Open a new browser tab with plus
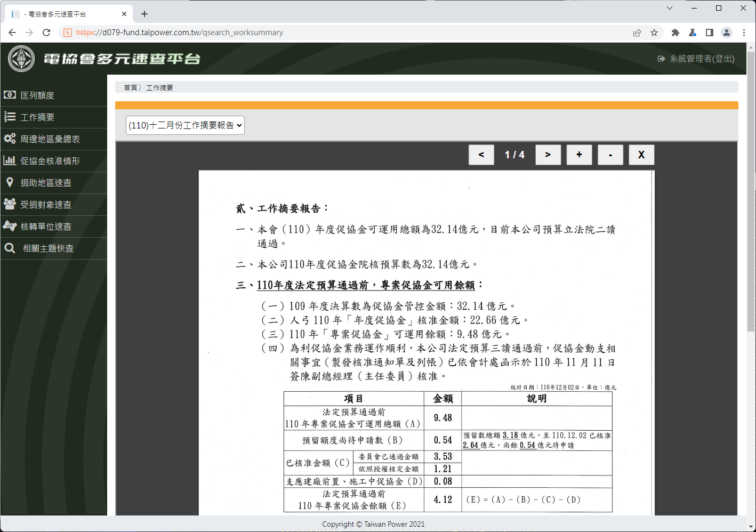 pos(144,14)
